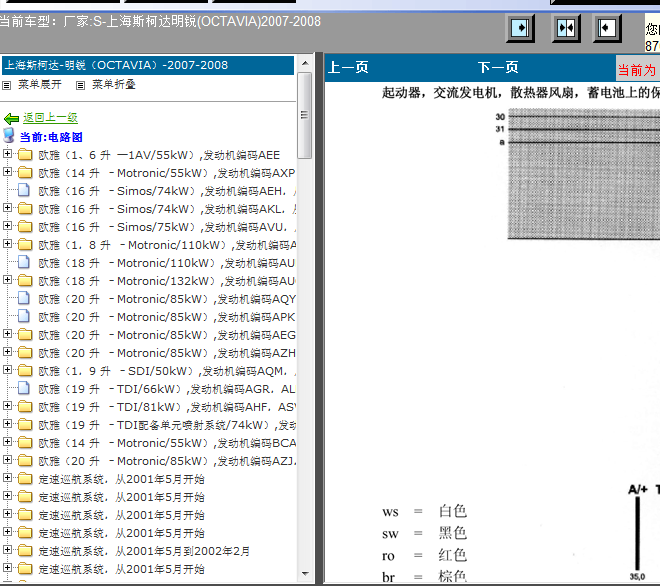Screen dimensions: 660x586
Task: Click the list icon left of 菜单折叠
Action: point(80,85)
